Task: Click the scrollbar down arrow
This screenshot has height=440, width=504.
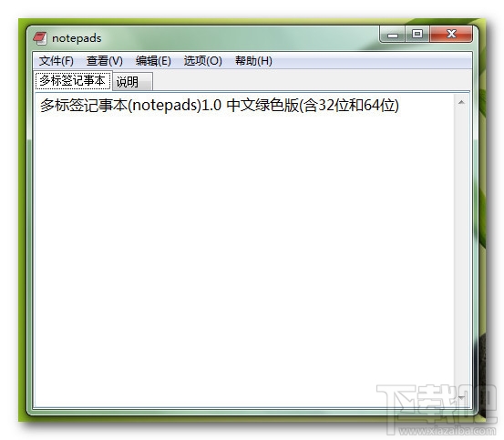Action: tap(461, 398)
